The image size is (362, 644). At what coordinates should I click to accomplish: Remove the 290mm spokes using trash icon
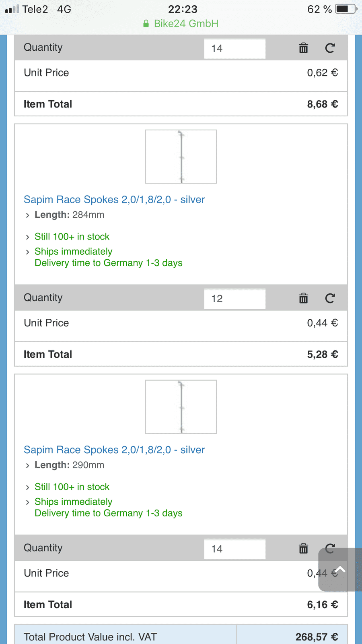point(303,548)
